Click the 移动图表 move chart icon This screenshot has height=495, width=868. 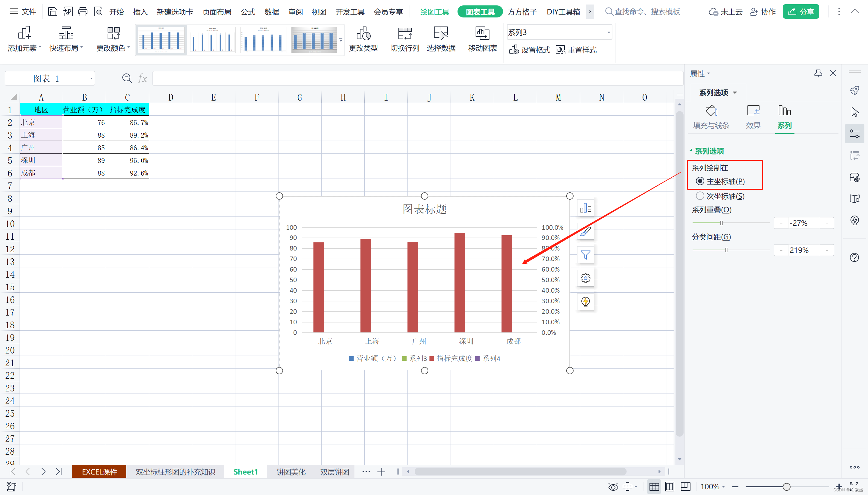click(482, 39)
